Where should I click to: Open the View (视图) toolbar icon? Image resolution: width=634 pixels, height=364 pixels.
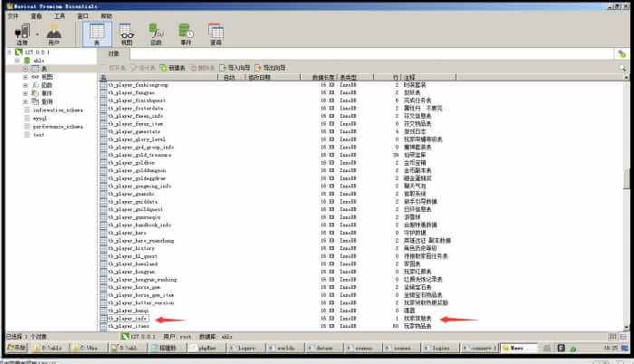tap(127, 34)
